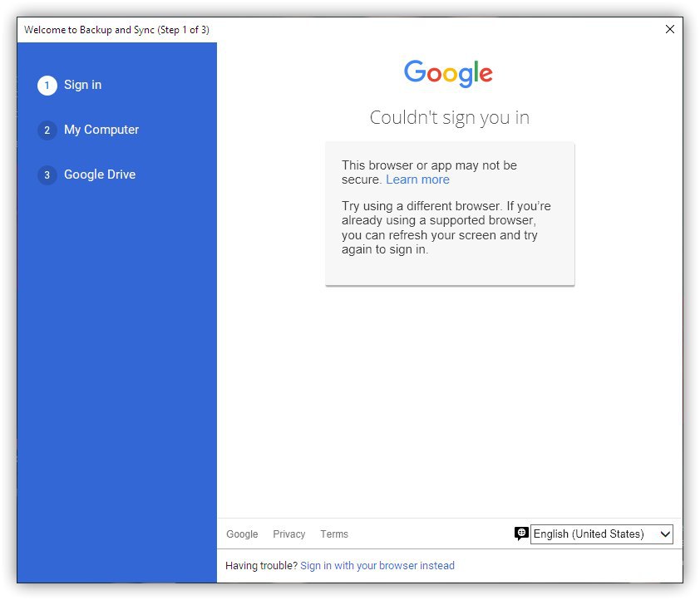Click the language speech bubble icon
The image size is (700, 600).
tap(521, 534)
